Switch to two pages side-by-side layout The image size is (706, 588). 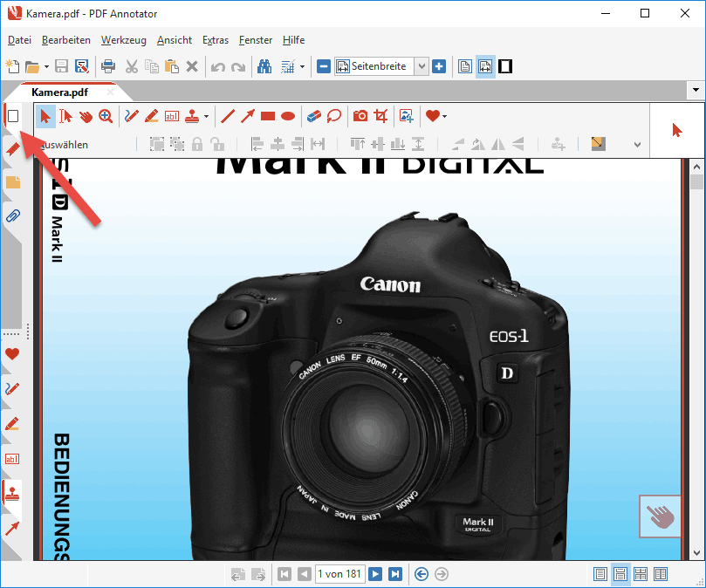coord(661,574)
